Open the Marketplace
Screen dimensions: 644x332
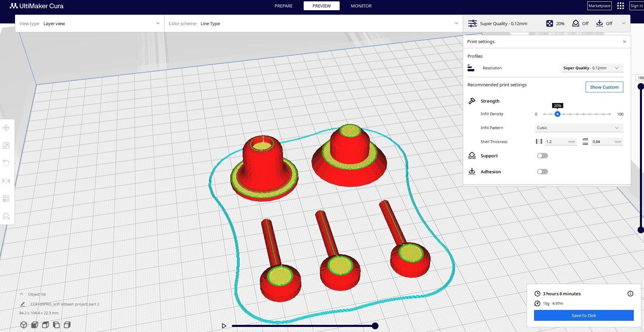(x=600, y=6)
